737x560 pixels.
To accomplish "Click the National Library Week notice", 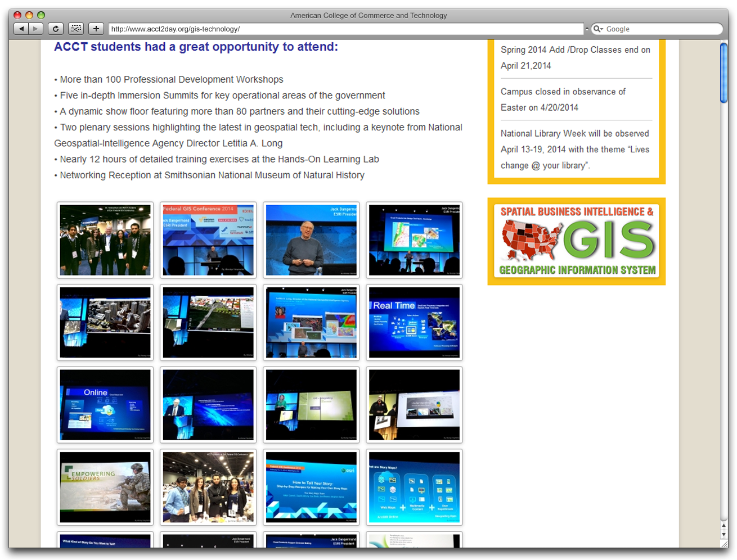I will [x=575, y=150].
